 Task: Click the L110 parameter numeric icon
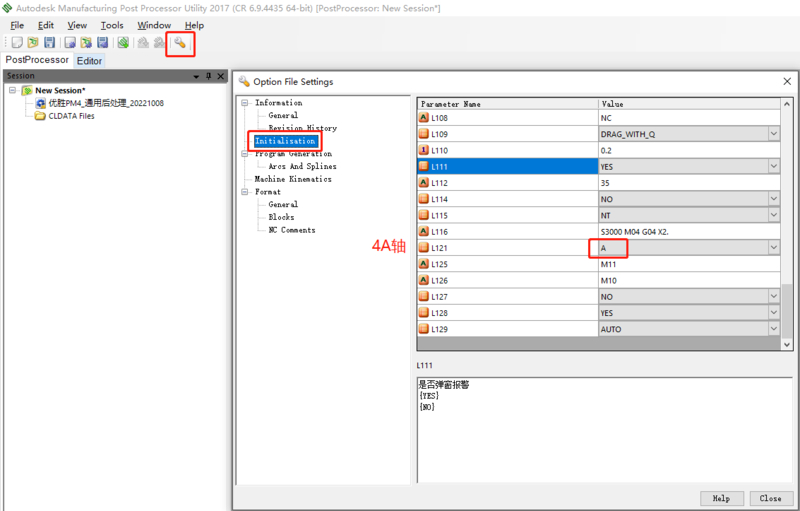click(424, 150)
